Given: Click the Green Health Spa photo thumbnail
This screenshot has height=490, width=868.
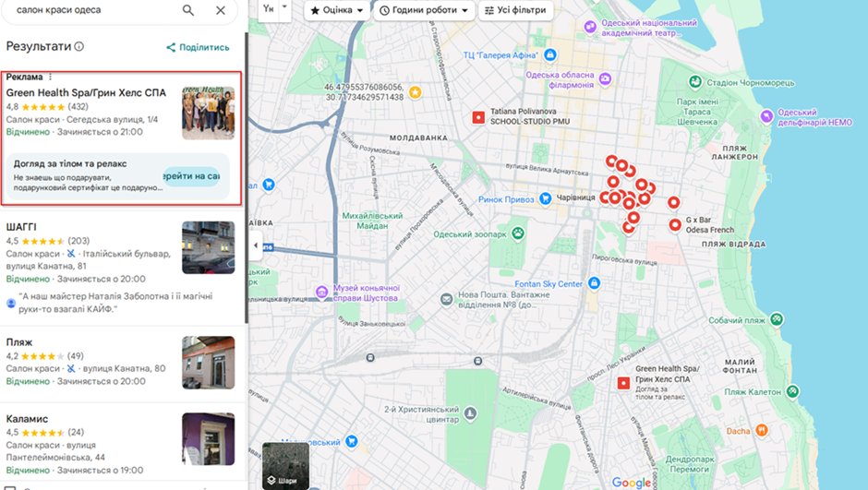Looking at the screenshot, I should (x=208, y=114).
